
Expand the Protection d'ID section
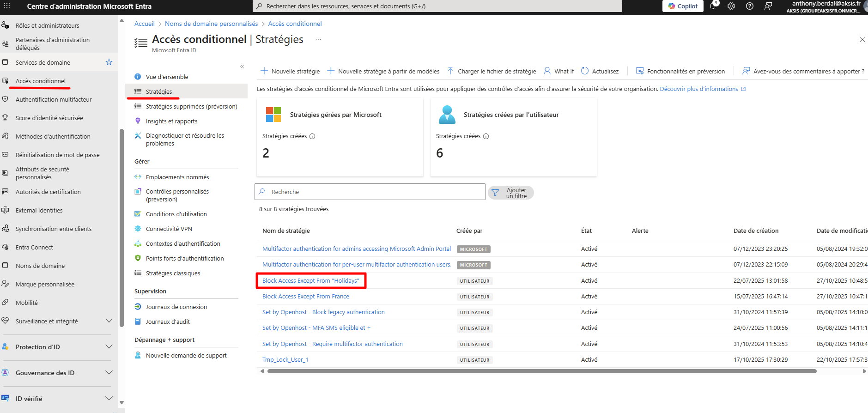coord(109,347)
